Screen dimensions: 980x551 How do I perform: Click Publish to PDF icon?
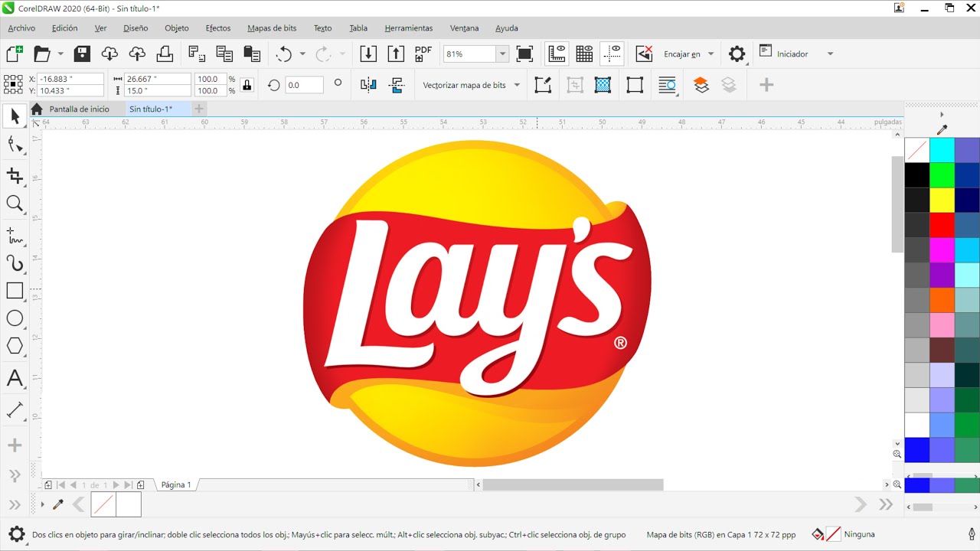[423, 54]
